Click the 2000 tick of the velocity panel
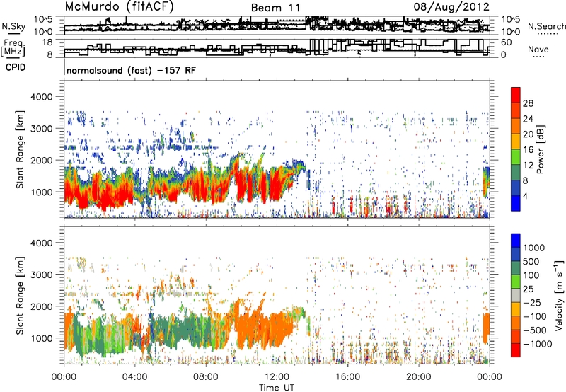This screenshot has width=566, height=392. point(42,306)
